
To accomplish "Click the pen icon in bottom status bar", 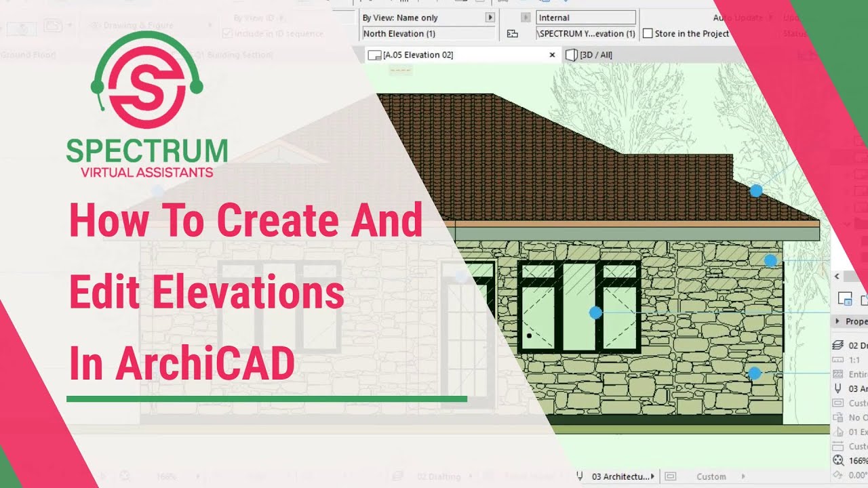I will coord(580,476).
